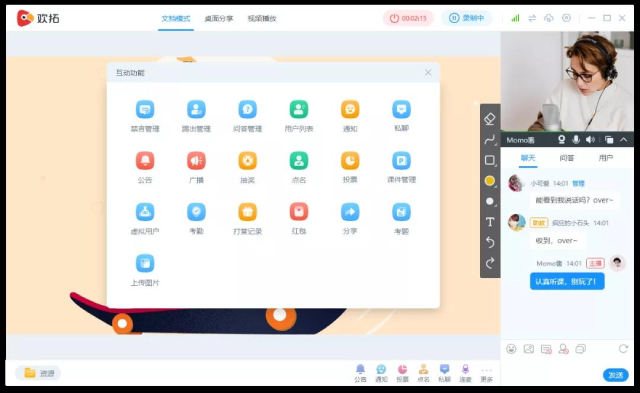The height and width of the screenshot is (393, 640).
Task: Click 通知 in the bottom toolbar
Action: tap(381, 373)
